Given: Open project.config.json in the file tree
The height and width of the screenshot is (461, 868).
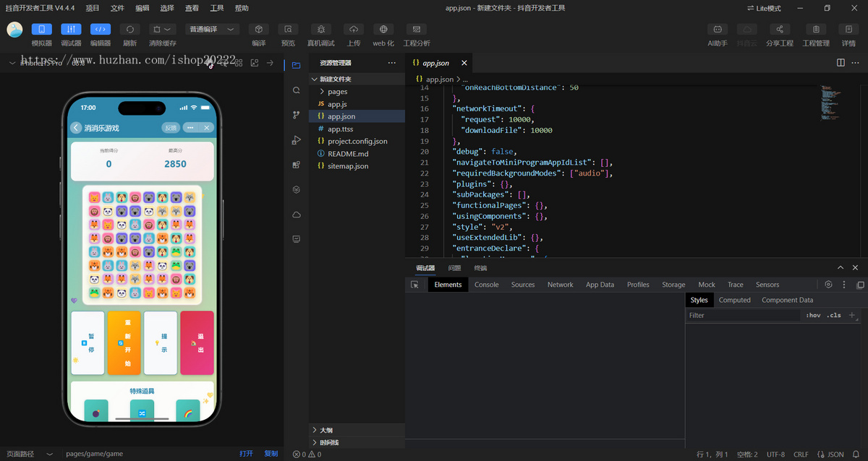Looking at the screenshot, I should [x=357, y=141].
